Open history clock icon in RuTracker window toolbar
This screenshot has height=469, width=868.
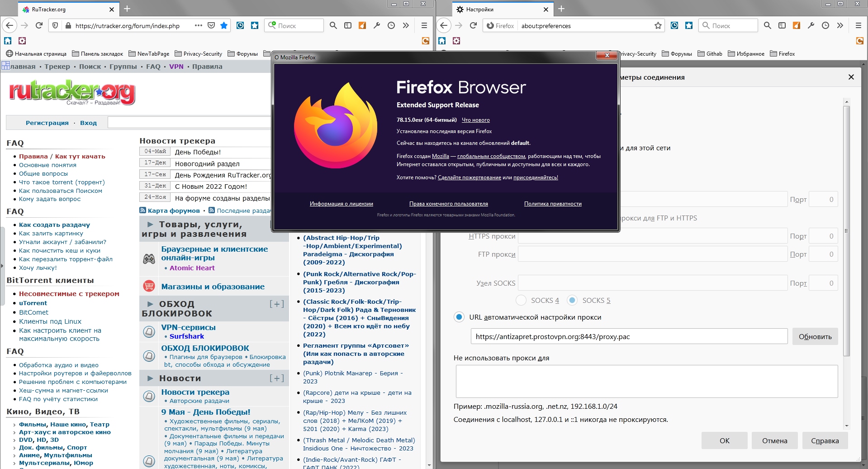[391, 26]
